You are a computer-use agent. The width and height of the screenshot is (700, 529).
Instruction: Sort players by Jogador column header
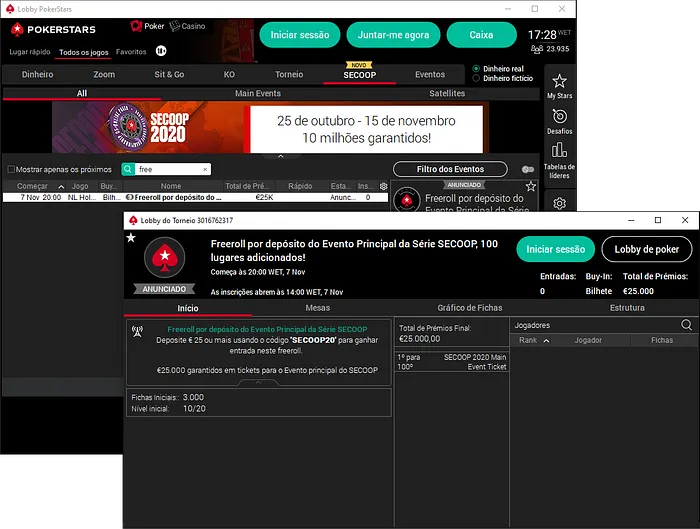(x=588, y=340)
